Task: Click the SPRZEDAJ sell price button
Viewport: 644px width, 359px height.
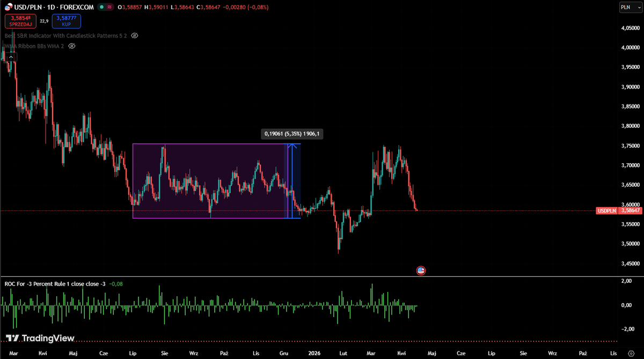Action: point(20,21)
